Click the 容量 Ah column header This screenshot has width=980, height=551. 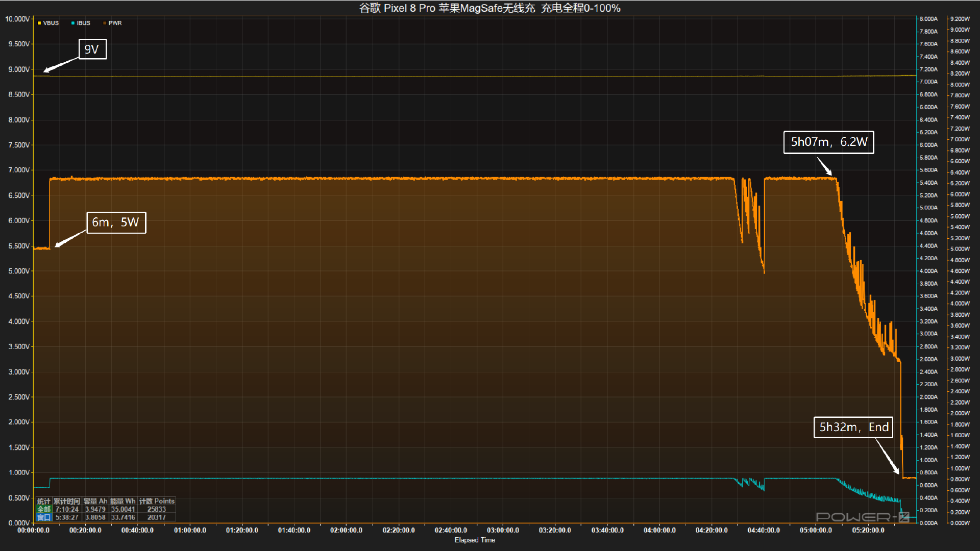[95, 501]
